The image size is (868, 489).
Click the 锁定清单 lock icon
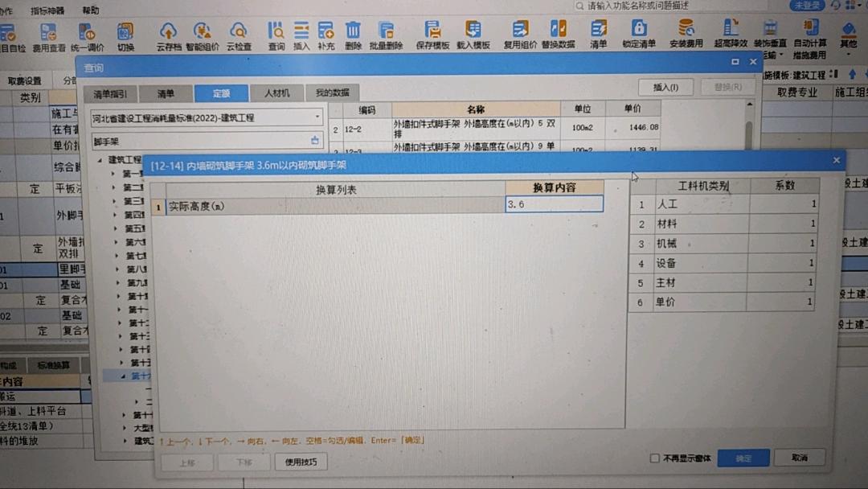point(638,35)
